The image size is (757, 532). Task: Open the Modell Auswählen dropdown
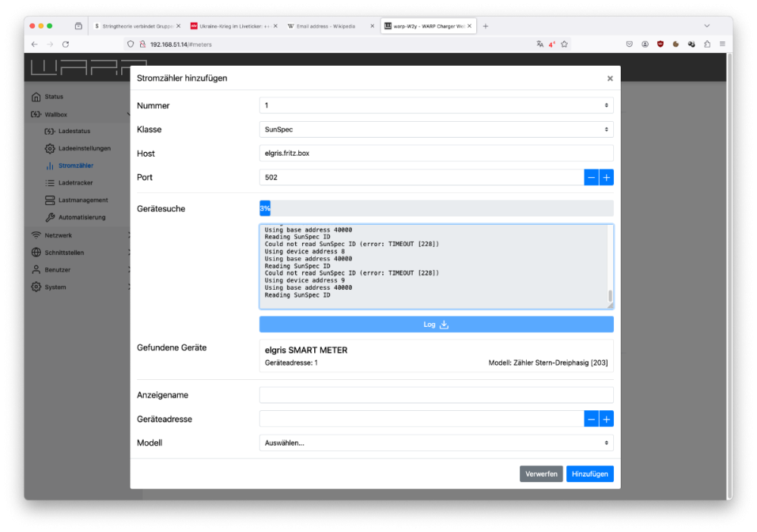(436, 443)
